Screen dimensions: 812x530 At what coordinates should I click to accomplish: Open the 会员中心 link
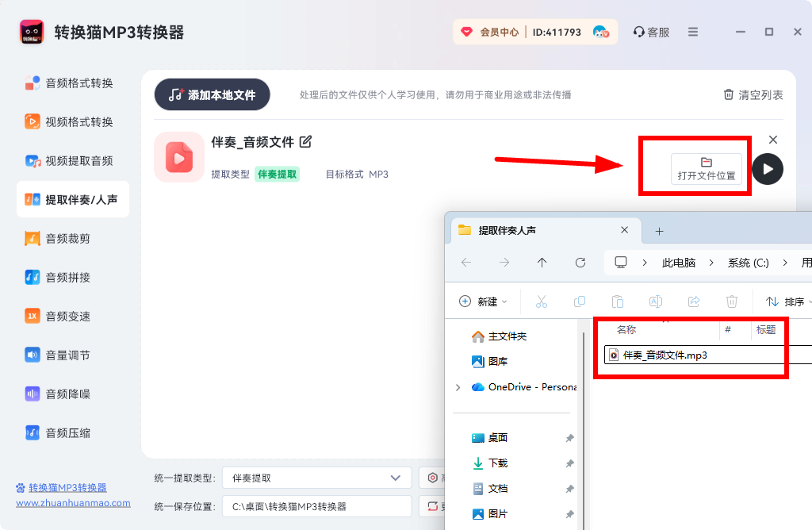[490, 32]
